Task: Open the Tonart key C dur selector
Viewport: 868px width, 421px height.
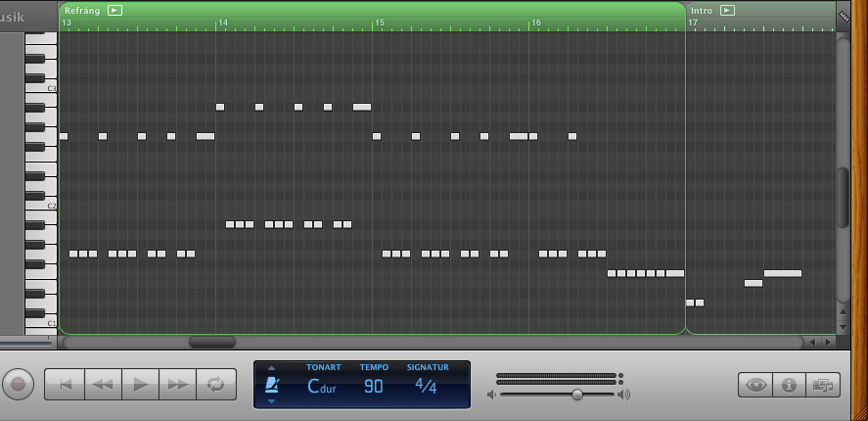Action: pos(322,386)
